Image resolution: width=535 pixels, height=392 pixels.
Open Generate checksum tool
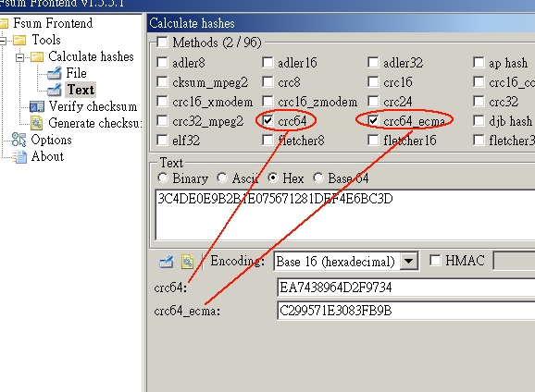pos(94,123)
